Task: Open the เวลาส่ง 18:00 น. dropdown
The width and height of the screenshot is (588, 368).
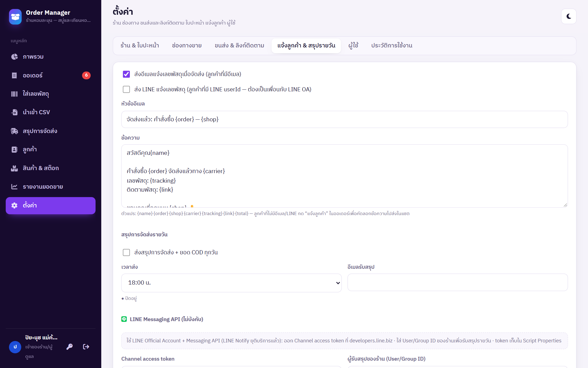Action: point(231,283)
